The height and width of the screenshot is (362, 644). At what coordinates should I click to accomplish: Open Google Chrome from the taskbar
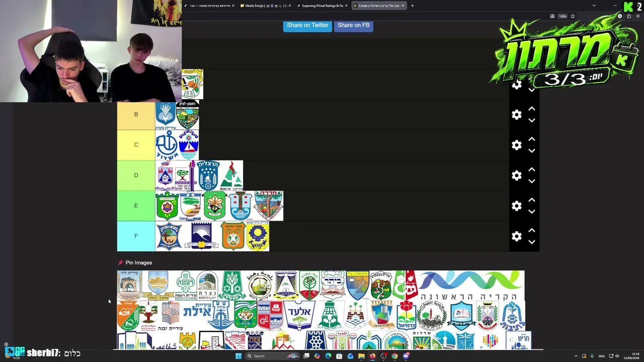point(394,356)
